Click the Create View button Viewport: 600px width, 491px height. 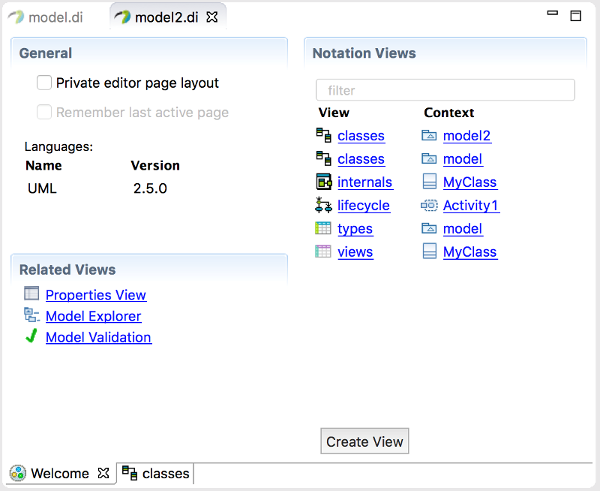coord(365,441)
